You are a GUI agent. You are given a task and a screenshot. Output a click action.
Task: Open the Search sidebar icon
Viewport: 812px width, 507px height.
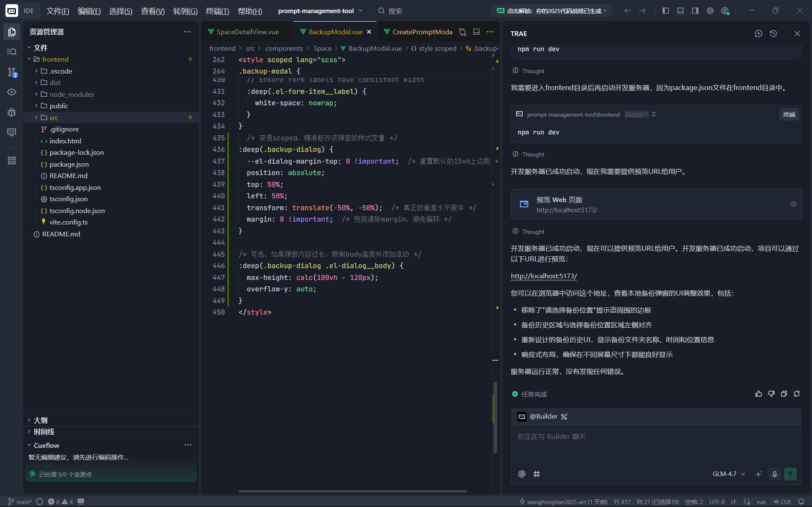[12, 52]
